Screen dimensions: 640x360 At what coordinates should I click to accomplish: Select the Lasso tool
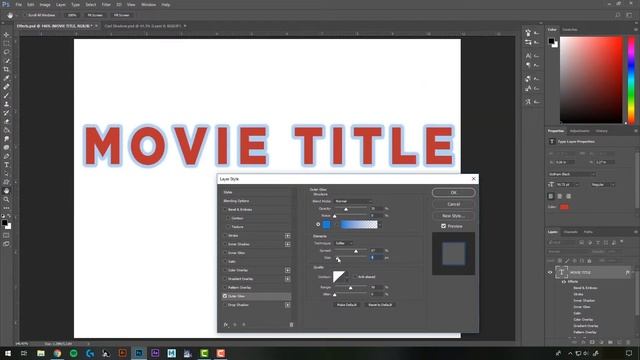[6, 52]
